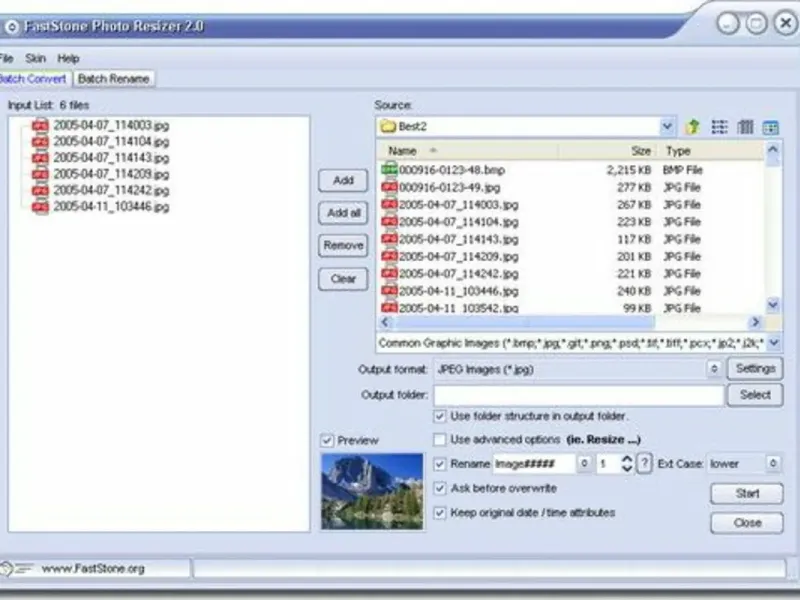Screen dimensions: 800x600
Task: Click file icon of 000916-0123-48.bmp
Action: (389, 169)
